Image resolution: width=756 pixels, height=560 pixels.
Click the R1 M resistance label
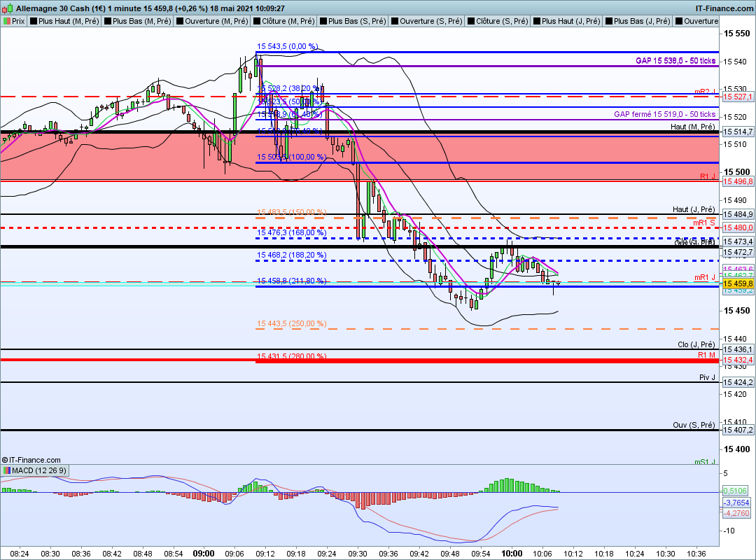707,355
